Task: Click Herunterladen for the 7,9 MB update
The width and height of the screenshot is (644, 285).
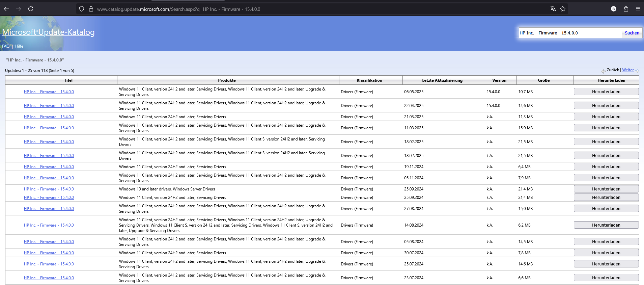Action: (x=606, y=178)
